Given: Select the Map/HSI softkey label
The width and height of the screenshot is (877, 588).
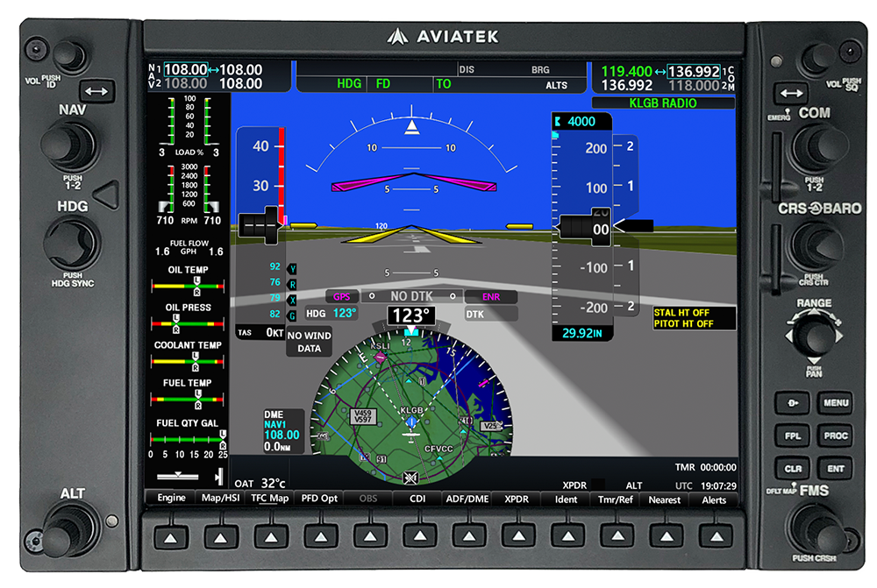Looking at the screenshot, I should (x=220, y=498).
